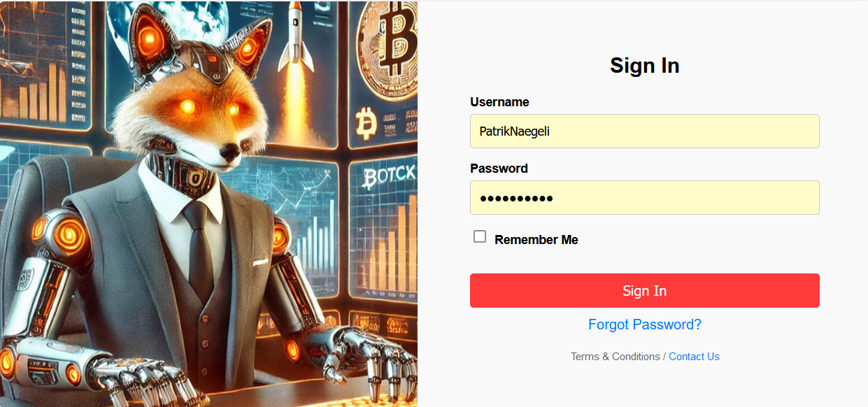Image resolution: width=868 pixels, height=407 pixels.
Task: Click the Terms & Conditions text
Action: 616,357
